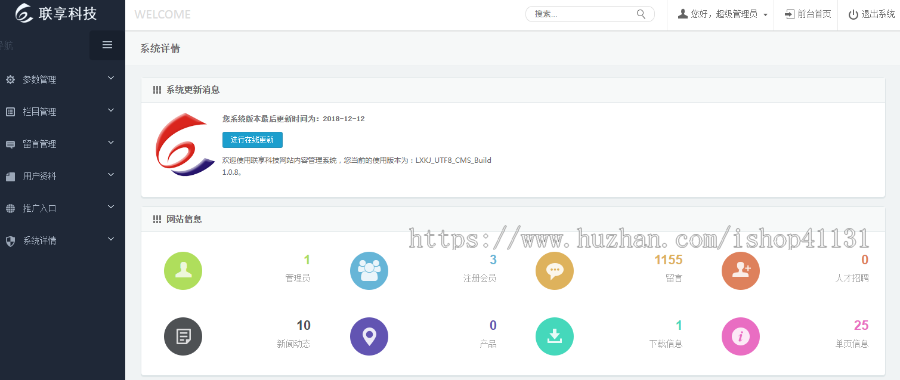Click the user icon beside 您好
The image size is (900, 380).
682,14
